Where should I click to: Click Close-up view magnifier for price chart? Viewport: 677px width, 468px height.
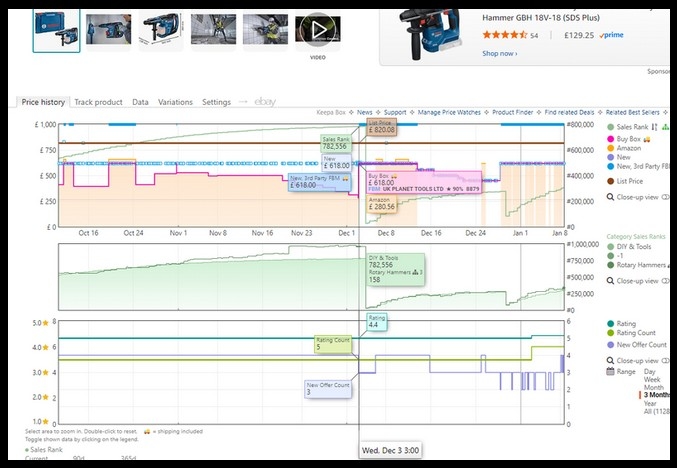(610, 197)
